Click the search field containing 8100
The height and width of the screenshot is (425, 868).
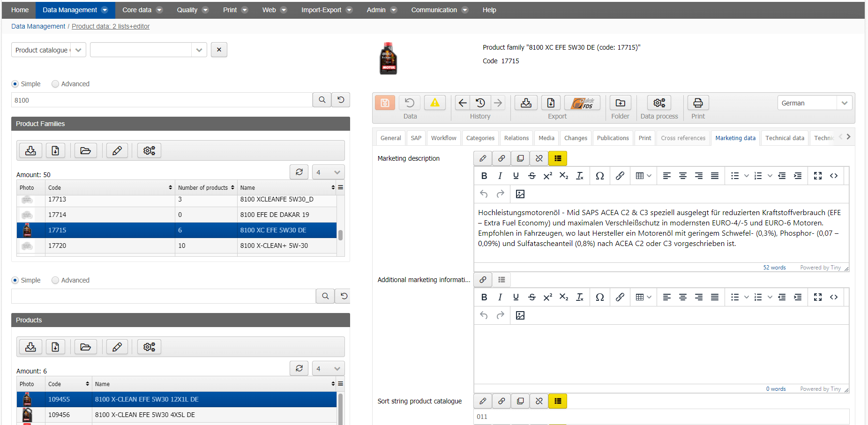pos(162,100)
